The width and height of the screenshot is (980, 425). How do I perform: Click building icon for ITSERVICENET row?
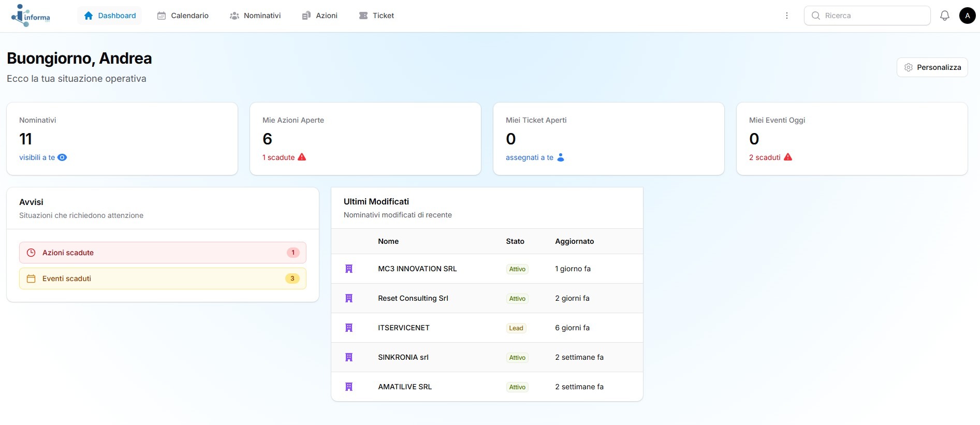(x=349, y=328)
